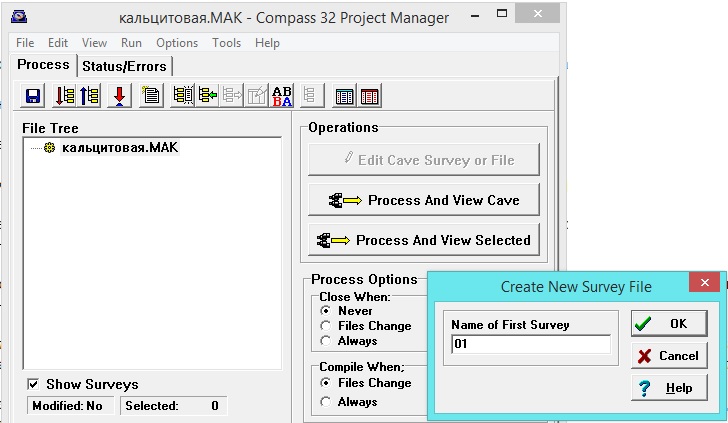The image size is (728, 423).
Task: Select кальцитовая.MAK in the File Tree
Action: (x=119, y=148)
